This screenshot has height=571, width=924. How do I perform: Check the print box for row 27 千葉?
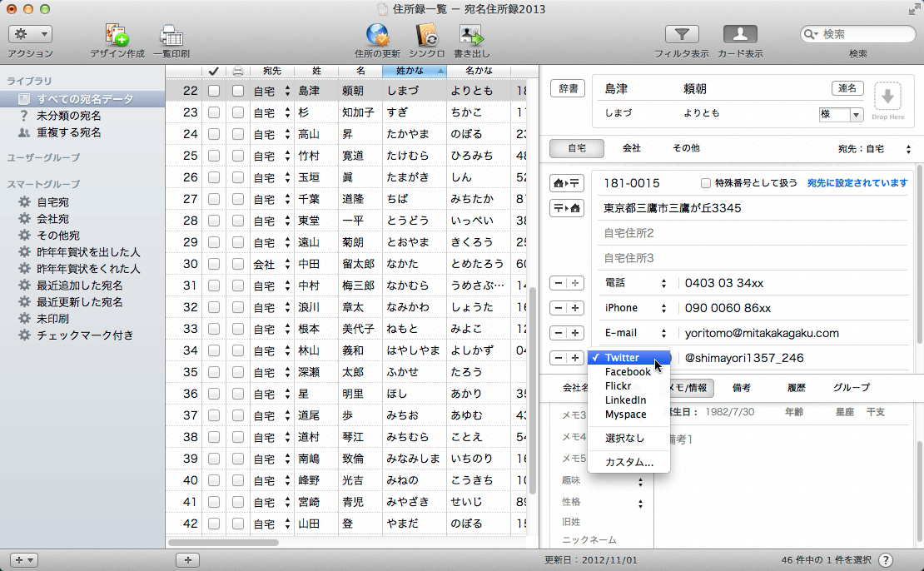tap(237, 199)
